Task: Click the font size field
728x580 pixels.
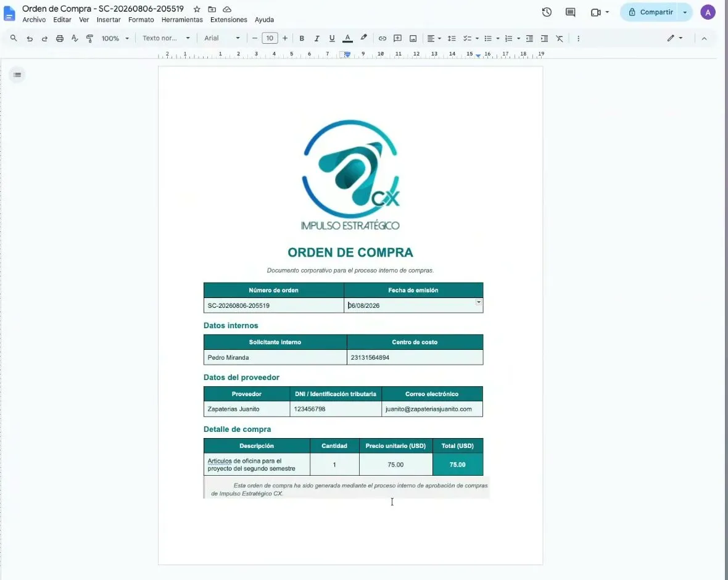Action: 270,38
